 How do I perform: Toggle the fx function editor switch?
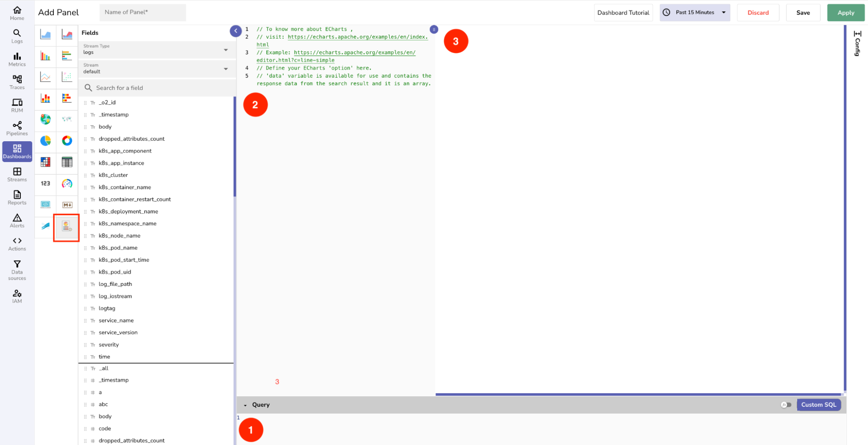[786, 405]
